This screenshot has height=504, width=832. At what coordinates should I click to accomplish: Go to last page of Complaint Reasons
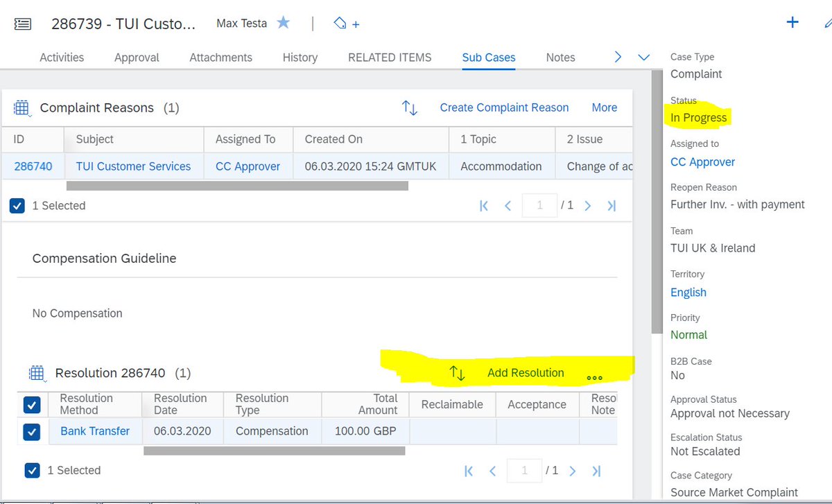click(612, 206)
